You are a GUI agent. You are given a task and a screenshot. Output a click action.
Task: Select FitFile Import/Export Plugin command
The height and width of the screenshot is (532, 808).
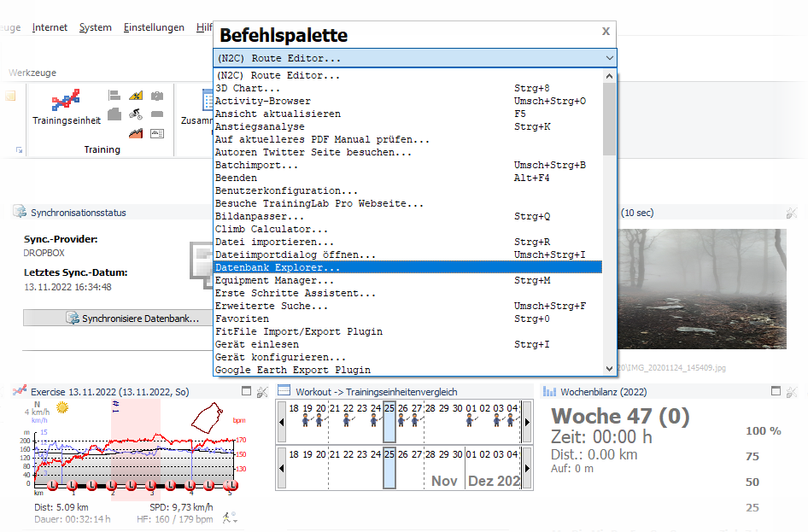pyautogui.click(x=407, y=331)
